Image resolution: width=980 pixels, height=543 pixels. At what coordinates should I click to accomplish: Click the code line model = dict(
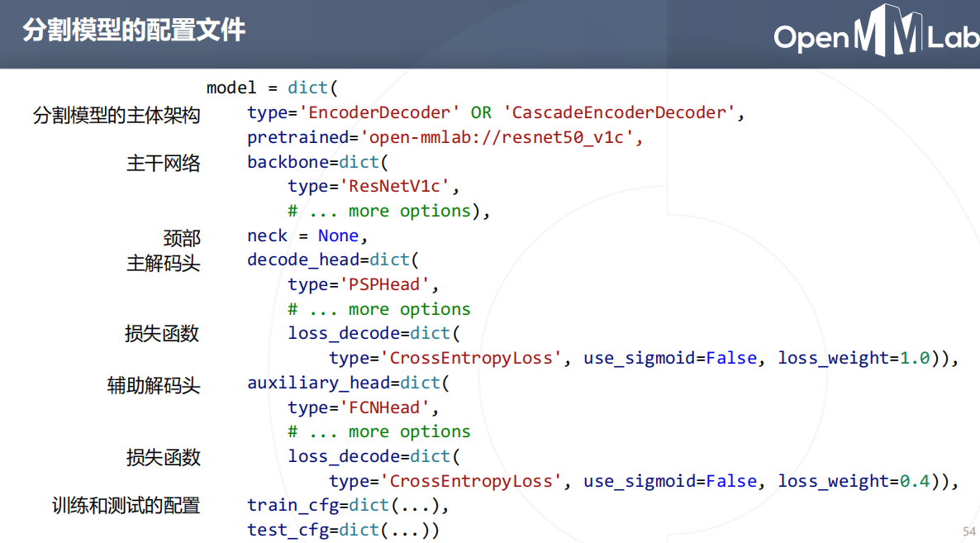(x=272, y=88)
